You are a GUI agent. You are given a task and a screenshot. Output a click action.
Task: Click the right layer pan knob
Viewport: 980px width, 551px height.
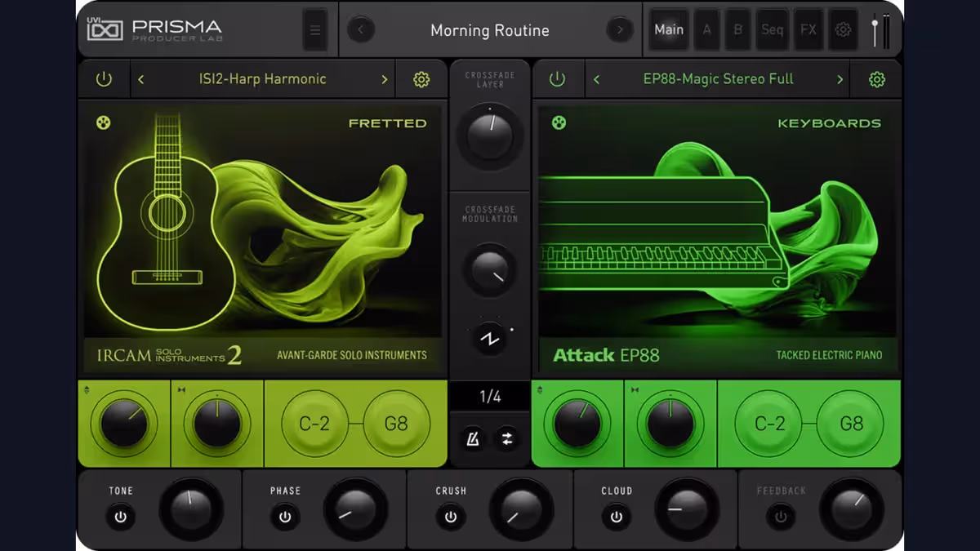[670, 424]
